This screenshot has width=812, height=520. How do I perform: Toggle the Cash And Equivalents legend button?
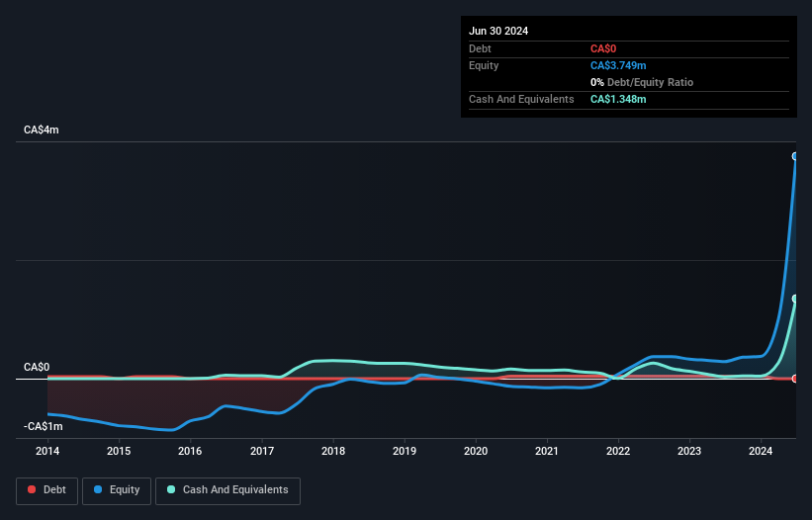click(227, 490)
